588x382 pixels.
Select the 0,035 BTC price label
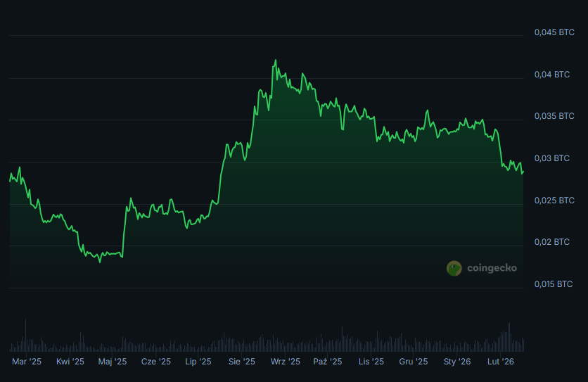click(554, 116)
